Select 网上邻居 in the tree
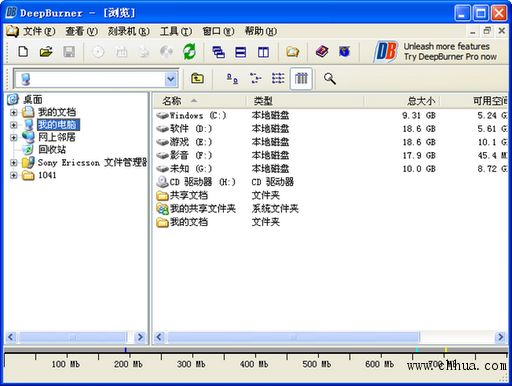The height and width of the screenshot is (386, 512). click(57, 137)
